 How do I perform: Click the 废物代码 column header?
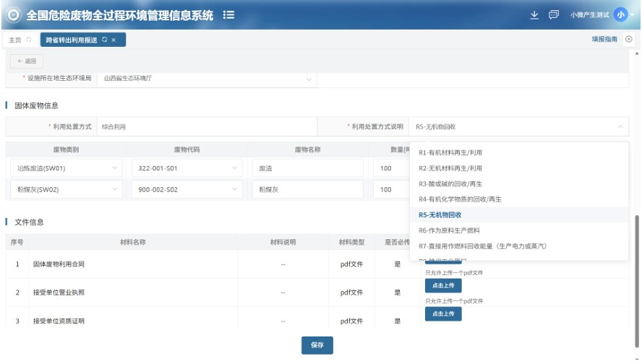click(x=187, y=149)
